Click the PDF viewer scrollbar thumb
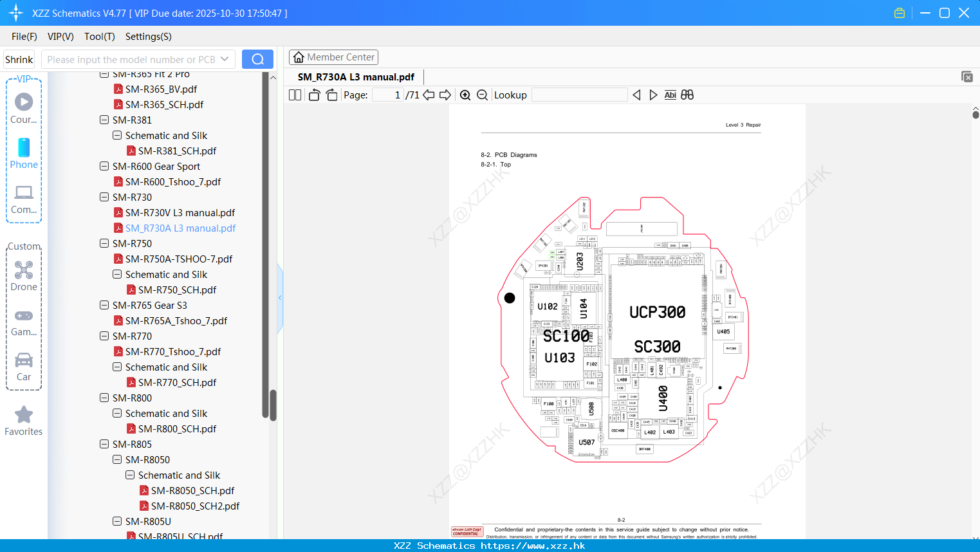Image resolution: width=980 pixels, height=552 pixels. point(975,115)
